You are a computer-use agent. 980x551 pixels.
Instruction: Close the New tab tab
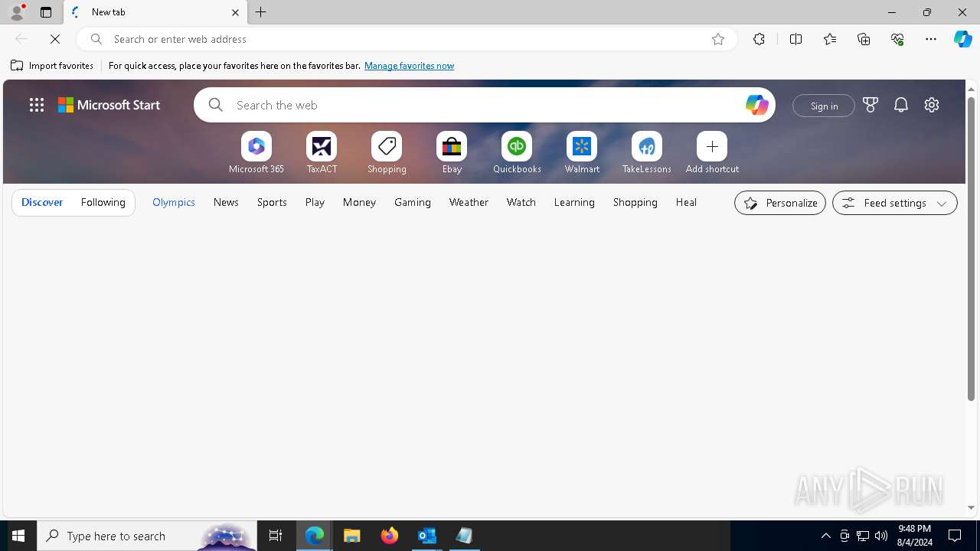[235, 12]
